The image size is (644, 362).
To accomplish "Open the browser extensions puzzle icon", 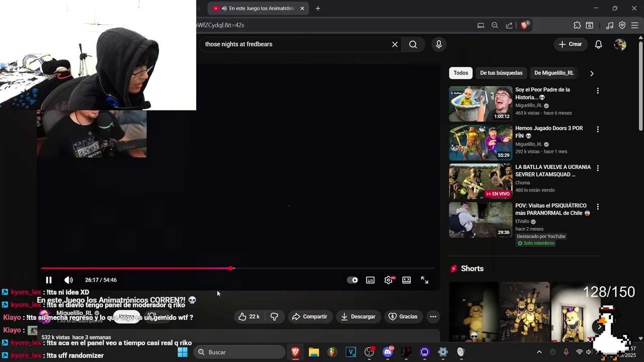I will [577, 25].
